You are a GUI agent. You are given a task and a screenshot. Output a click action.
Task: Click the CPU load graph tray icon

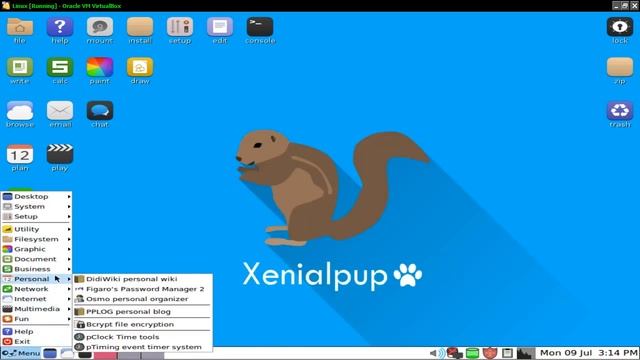pos(525,353)
